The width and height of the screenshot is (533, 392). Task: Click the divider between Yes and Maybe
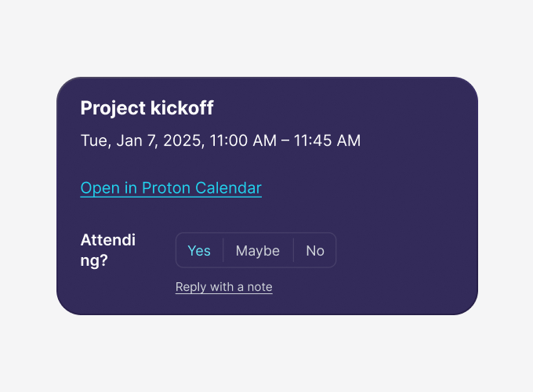tap(223, 251)
